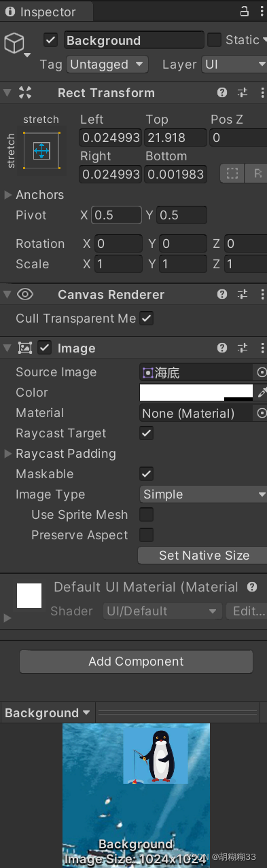The image size is (267, 868).
Task: Click the Inspector lock icon
Action: (x=245, y=12)
